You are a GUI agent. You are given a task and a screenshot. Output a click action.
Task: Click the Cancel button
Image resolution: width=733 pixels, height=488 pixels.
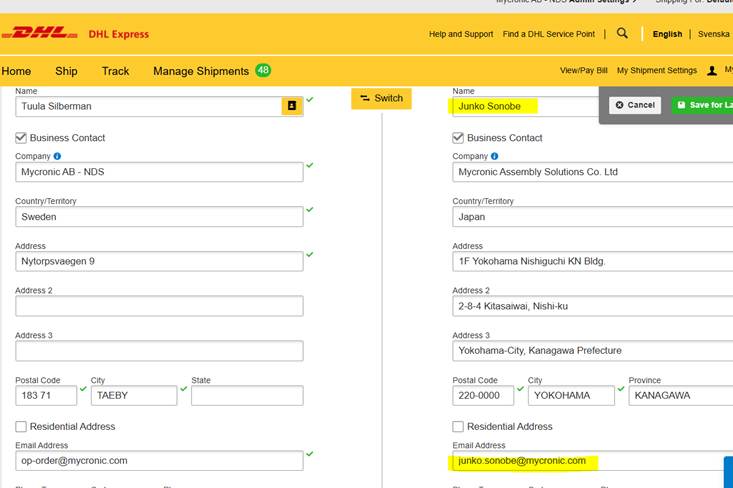coord(635,105)
